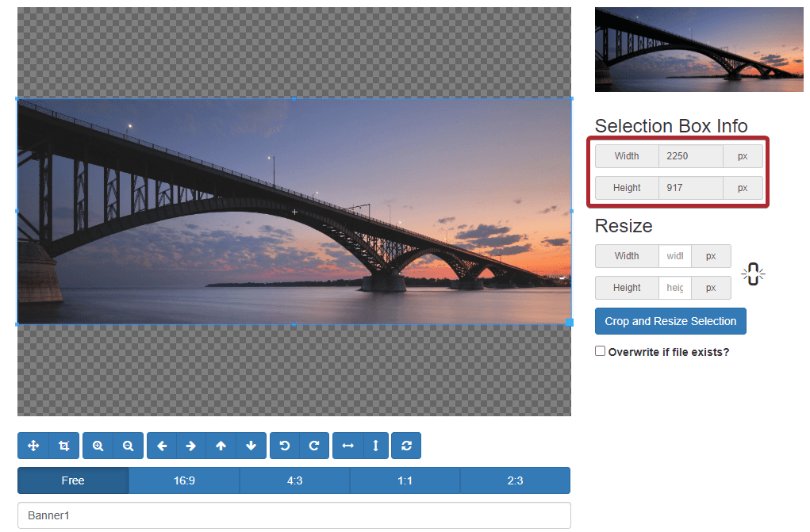Viewport: 810px width, 532px height.
Task: Choose the 16:9 aspect ratio
Action: (x=184, y=481)
